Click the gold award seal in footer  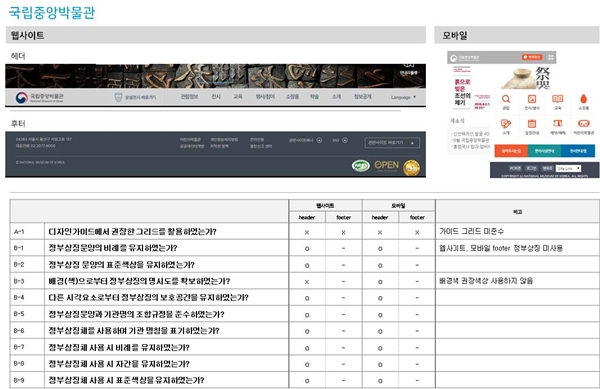[412, 168]
